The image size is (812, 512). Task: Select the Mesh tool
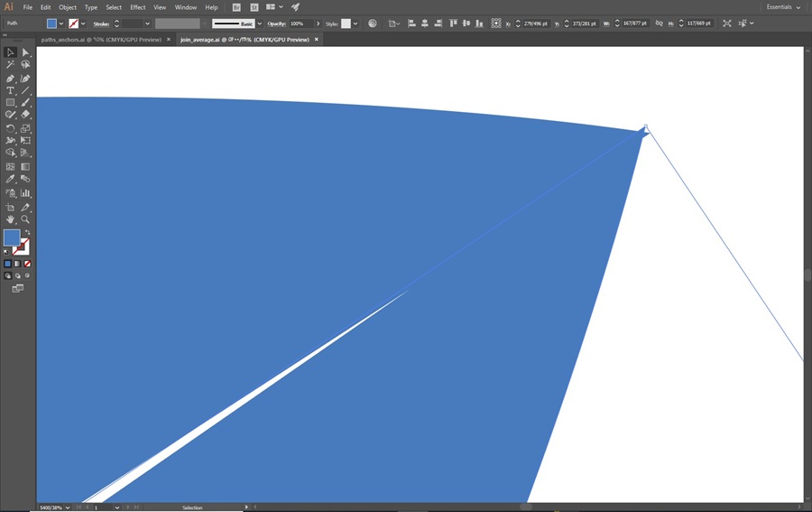(x=10, y=167)
